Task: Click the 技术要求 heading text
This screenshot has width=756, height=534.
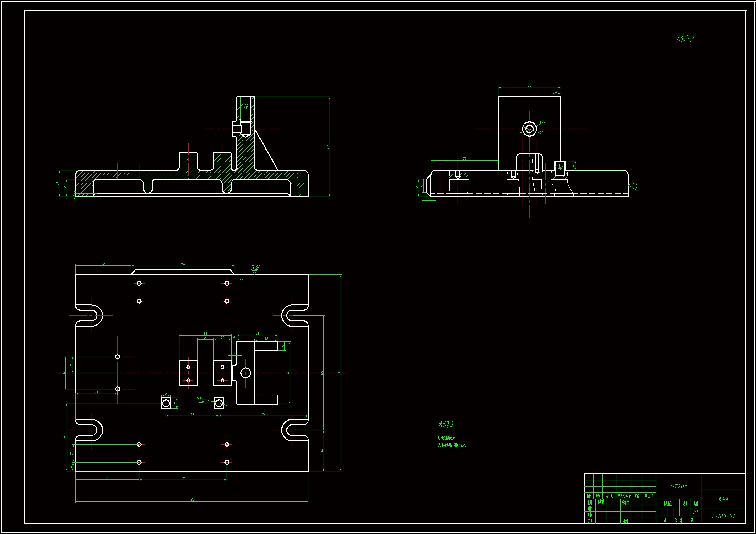Action: pos(447,425)
